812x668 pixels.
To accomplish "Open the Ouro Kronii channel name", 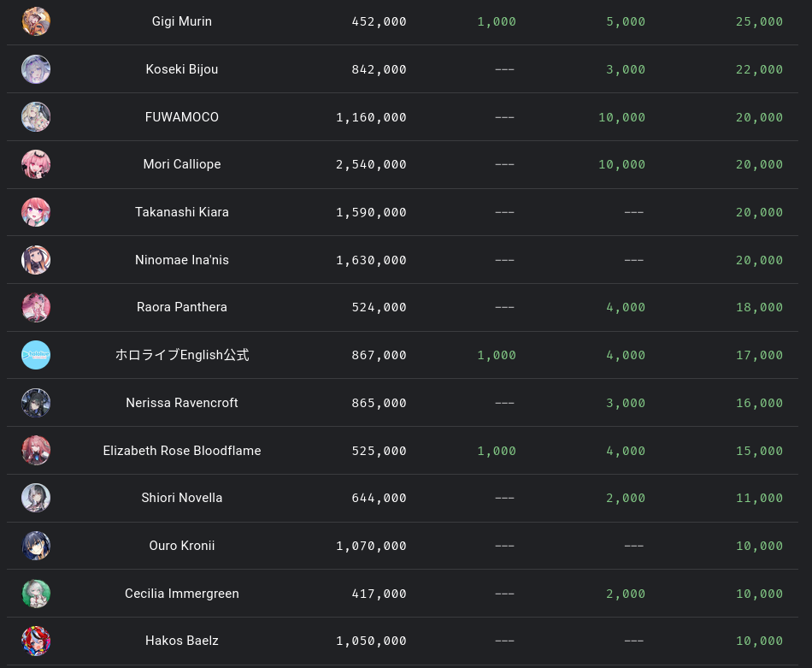I will tap(182, 546).
